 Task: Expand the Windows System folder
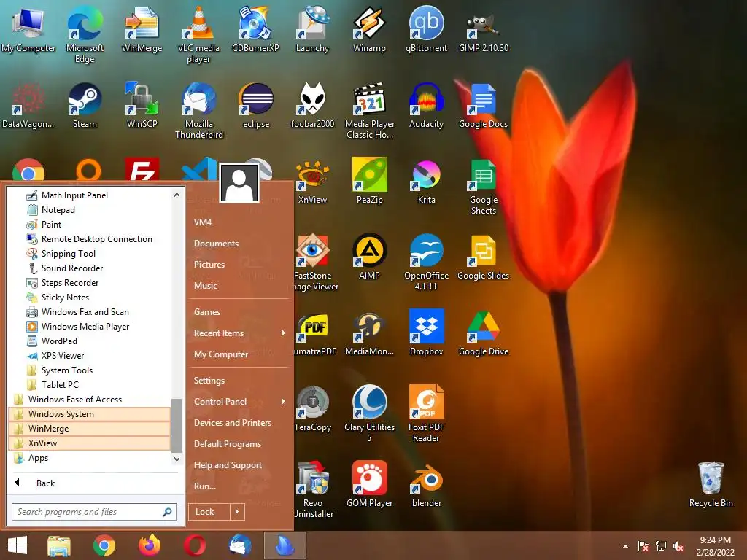click(x=90, y=414)
